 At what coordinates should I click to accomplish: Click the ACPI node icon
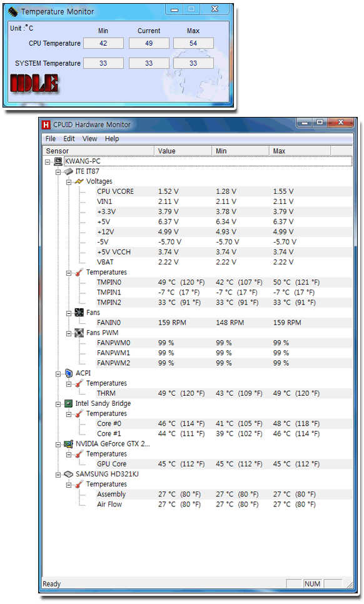[69, 373]
